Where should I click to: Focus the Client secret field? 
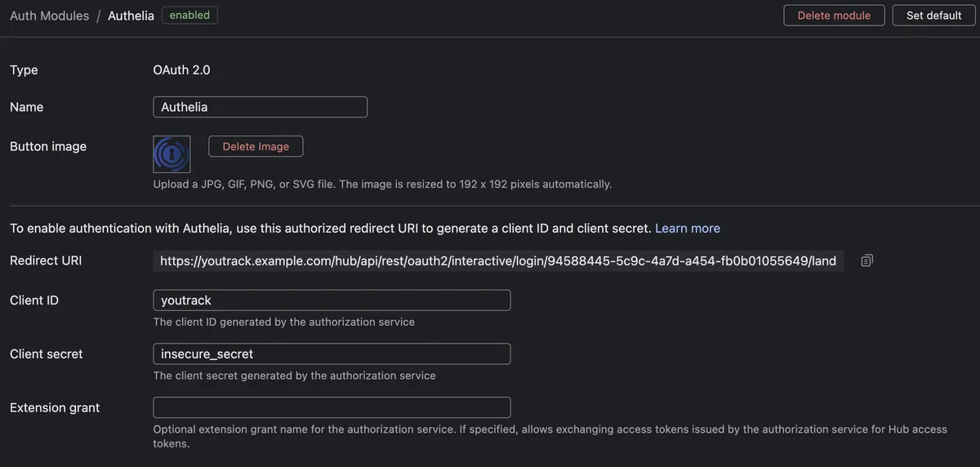click(332, 354)
